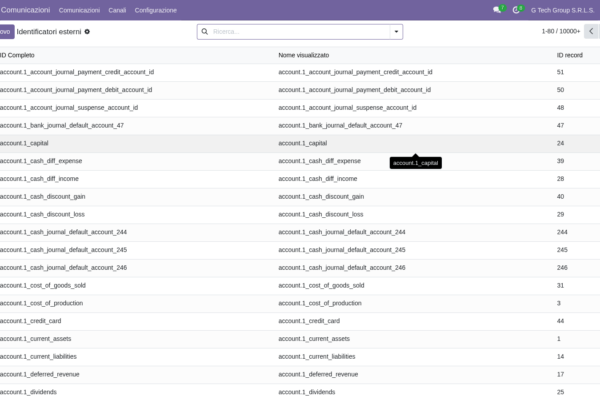Open row account.1_cost_of_goods_sold in ID Completo column
This screenshot has height=400, width=600.
coord(43,285)
